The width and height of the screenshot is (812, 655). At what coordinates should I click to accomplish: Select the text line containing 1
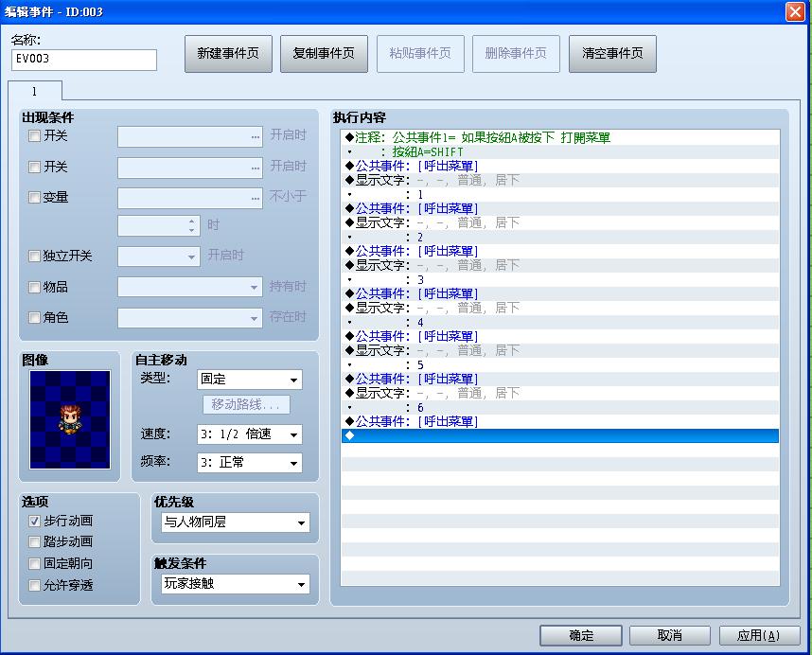(560, 194)
